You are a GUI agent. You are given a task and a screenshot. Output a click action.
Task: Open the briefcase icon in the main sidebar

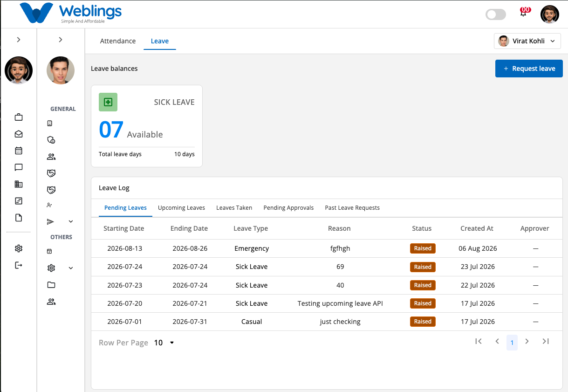[19, 117]
